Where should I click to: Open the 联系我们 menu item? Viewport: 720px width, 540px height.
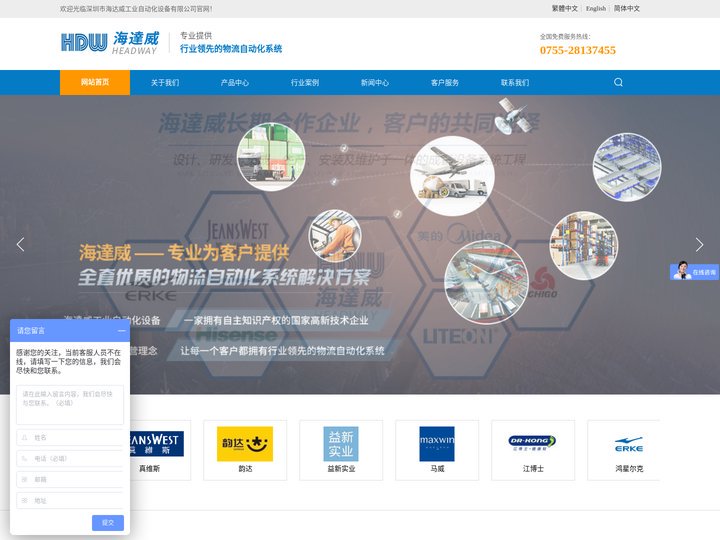515,83
